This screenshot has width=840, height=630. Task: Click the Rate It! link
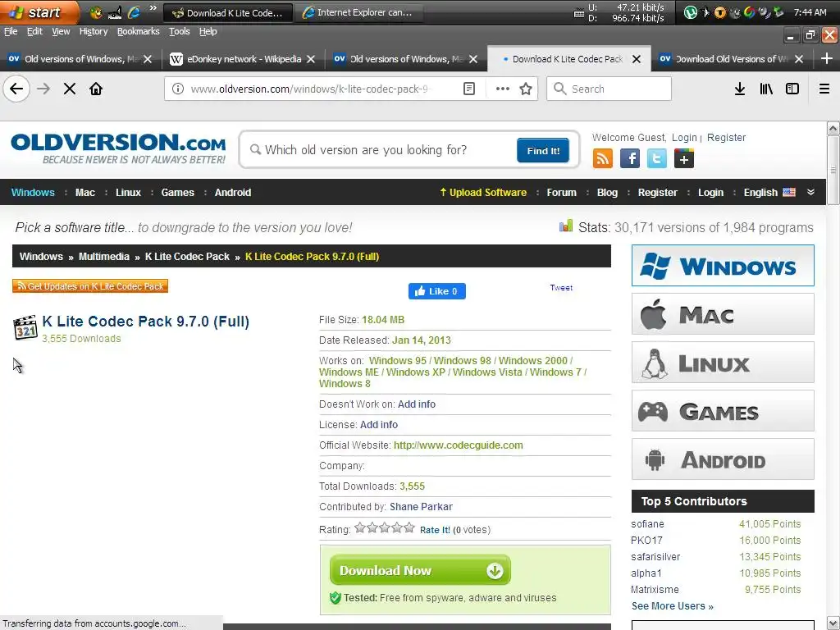pos(435,530)
